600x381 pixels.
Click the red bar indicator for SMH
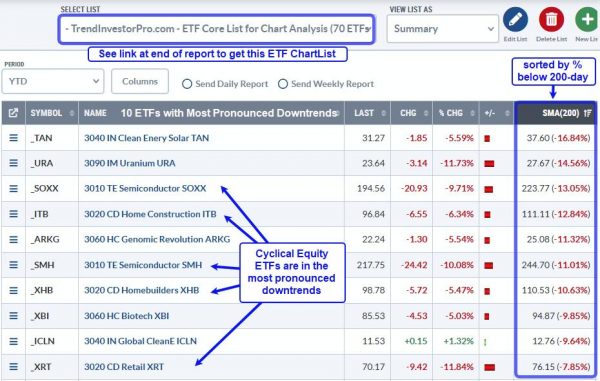point(489,265)
